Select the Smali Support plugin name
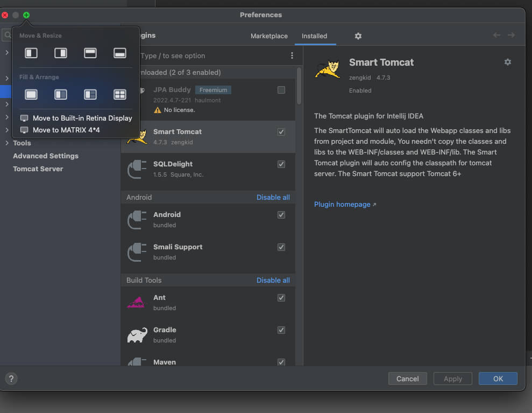 (178, 247)
